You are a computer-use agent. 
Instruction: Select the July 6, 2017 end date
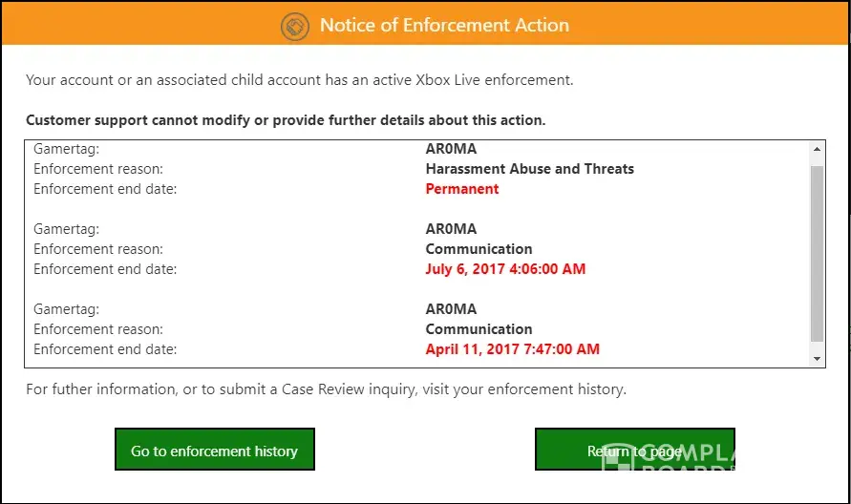(505, 269)
